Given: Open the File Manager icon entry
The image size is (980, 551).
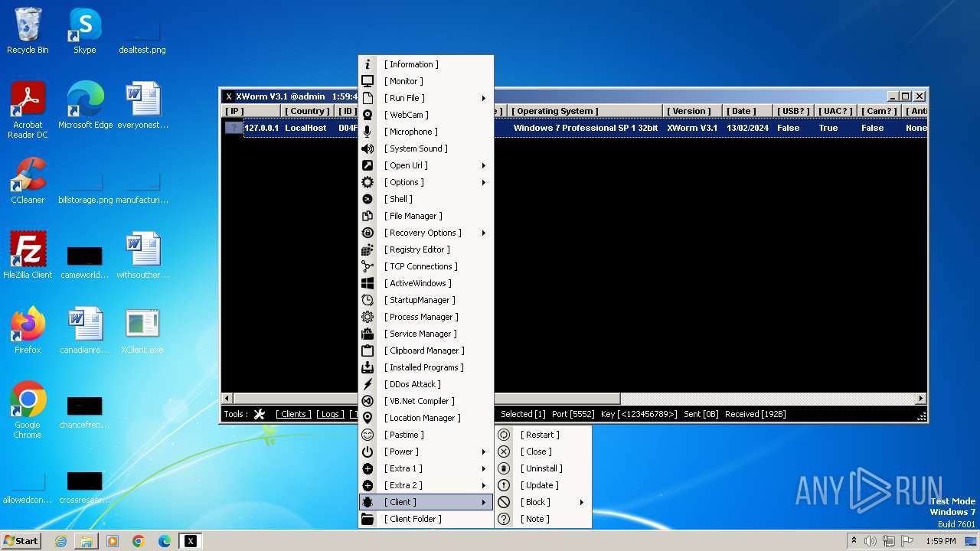Looking at the screenshot, I should pos(367,216).
